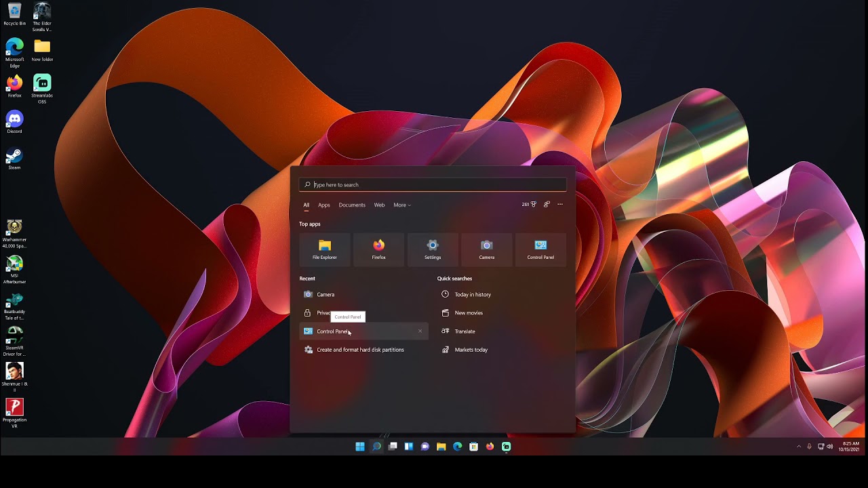The width and height of the screenshot is (868, 488).
Task: Open Task View on the taskbar
Action: (393, 447)
